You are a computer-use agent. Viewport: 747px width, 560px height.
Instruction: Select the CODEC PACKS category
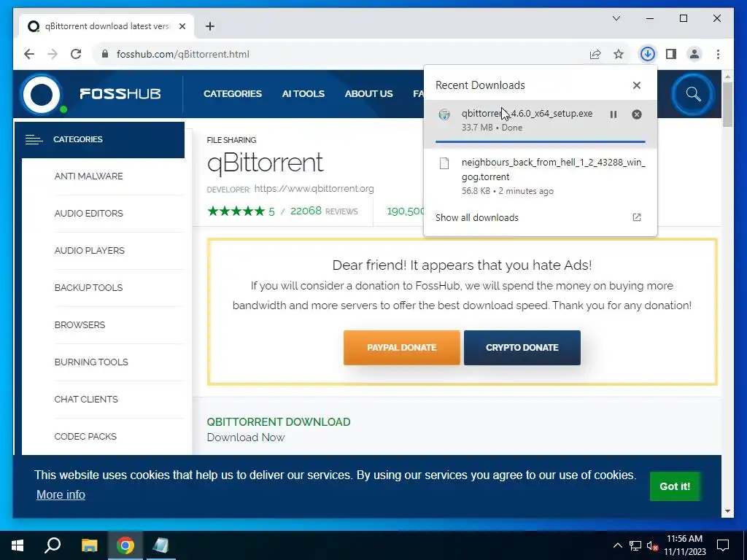pos(85,436)
